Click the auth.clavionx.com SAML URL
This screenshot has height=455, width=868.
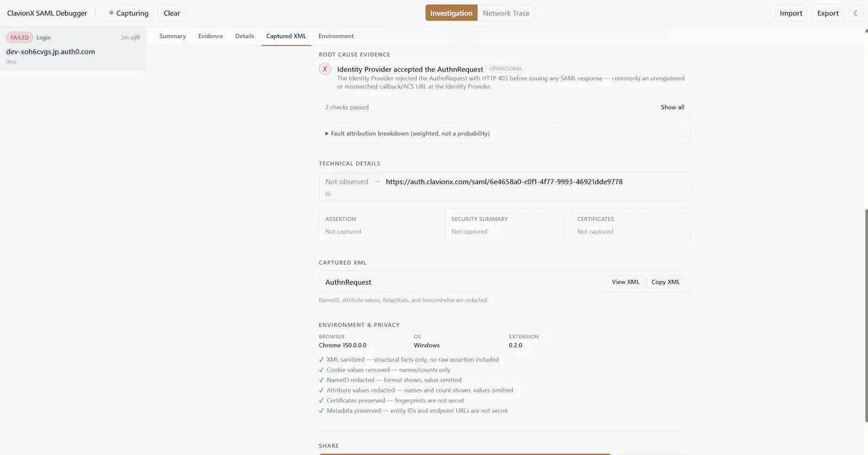pos(504,182)
